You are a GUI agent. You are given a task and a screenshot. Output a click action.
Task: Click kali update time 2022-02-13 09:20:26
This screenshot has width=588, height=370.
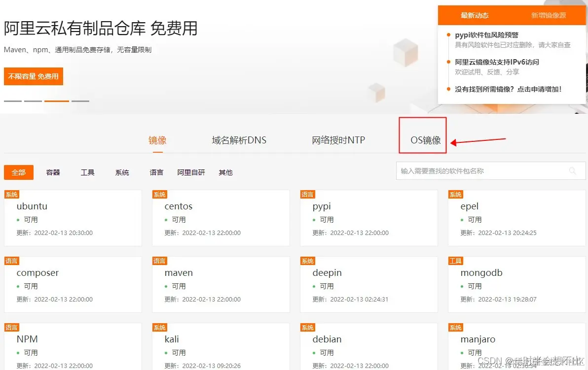pos(212,366)
